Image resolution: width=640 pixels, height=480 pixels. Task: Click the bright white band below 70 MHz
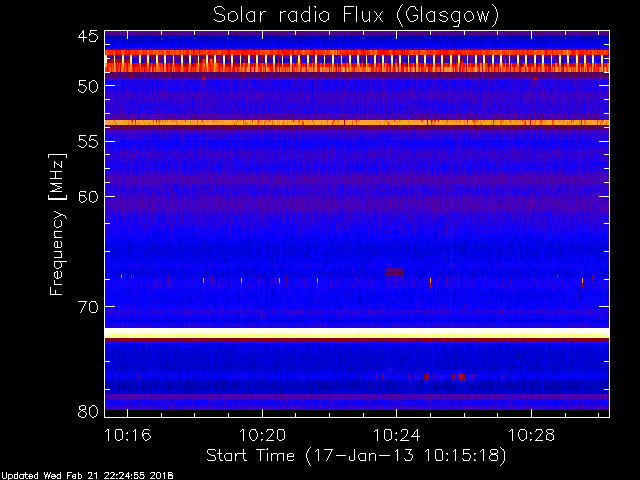[356, 332]
